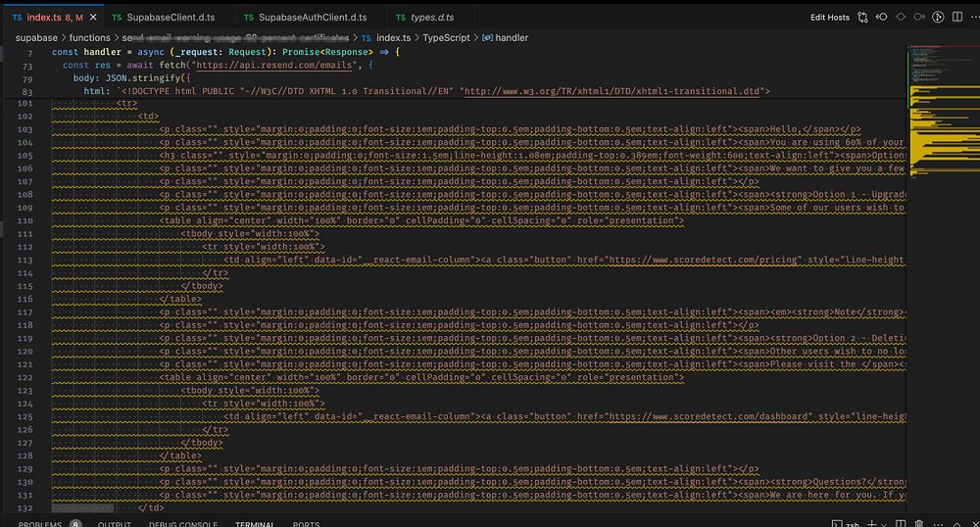Expand the 'functions' breadcrumb segment
Viewport: 980px width, 527px height.
[x=90, y=37]
